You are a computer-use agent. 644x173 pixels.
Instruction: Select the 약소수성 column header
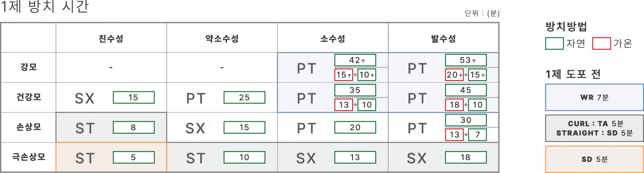point(222,39)
